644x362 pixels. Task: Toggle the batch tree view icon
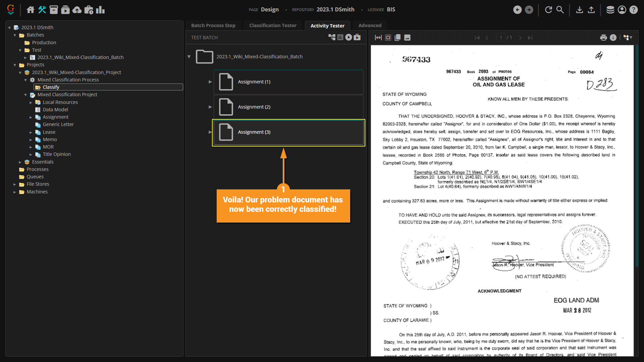[x=332, y=38]
